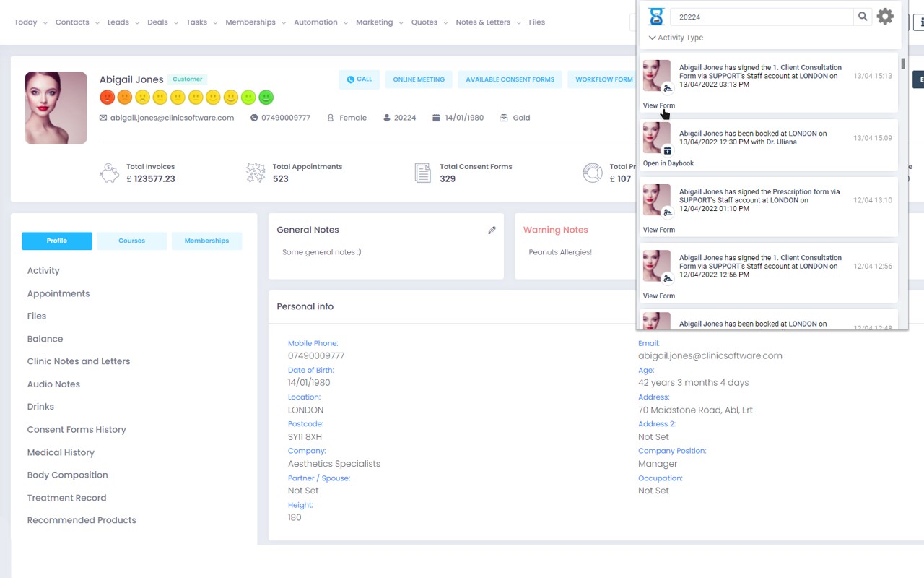Select the red angry mood emoji

[x=108, y=96]
